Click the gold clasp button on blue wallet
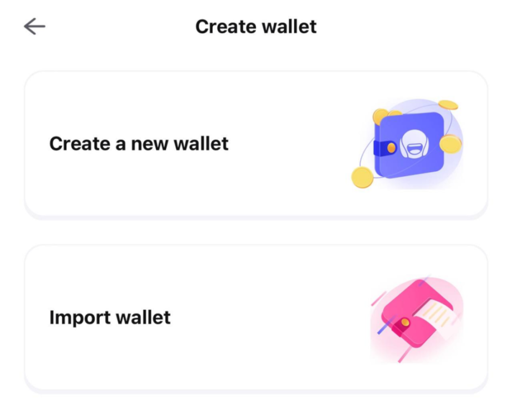Screen dimensions: 512x420 click(391, 148)
